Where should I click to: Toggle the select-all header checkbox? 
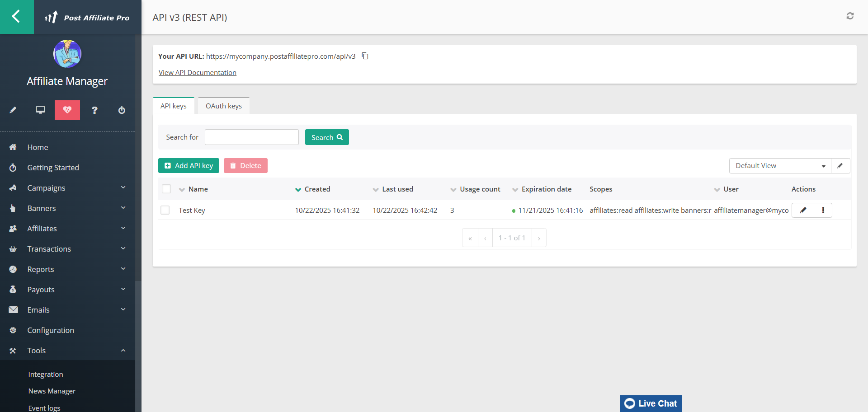[166, 189]
